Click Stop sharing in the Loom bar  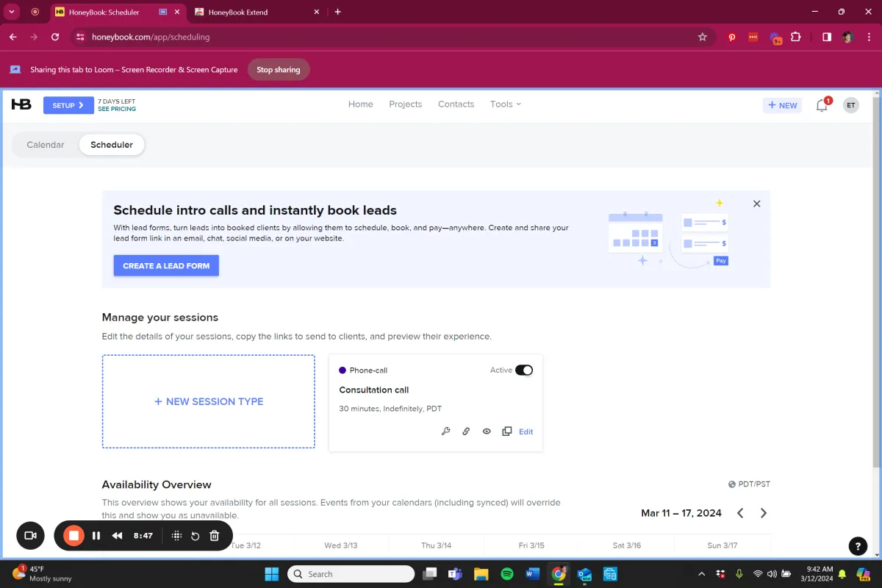(278, 70)
